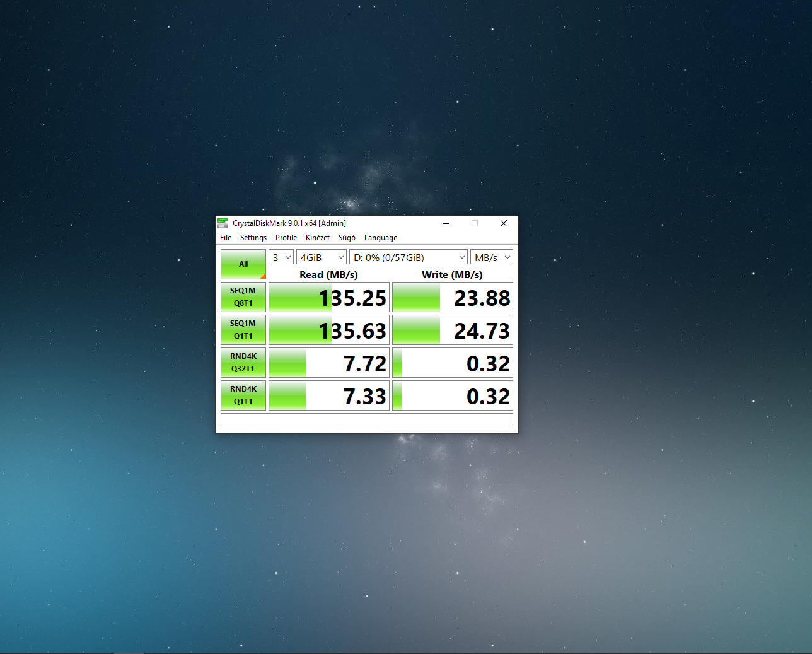Click the 135.25 read result value
The image size is (812, 654).
(x=329, y=297)
